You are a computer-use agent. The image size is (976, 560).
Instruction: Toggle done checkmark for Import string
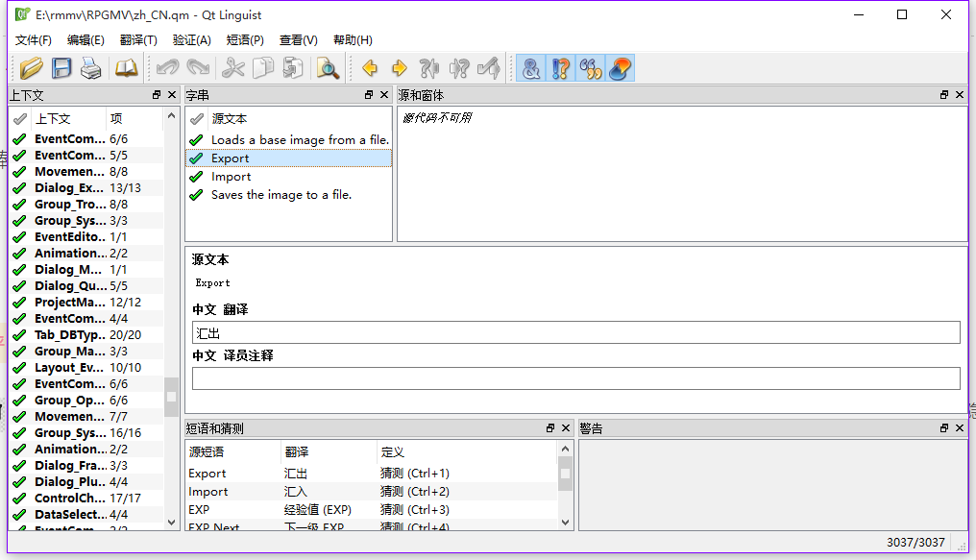click(x=197, y=177)
